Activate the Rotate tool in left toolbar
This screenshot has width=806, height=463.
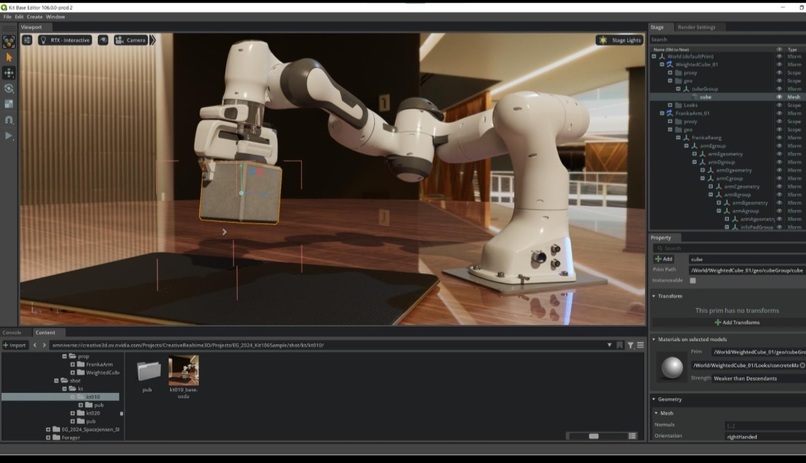point(9,89)
